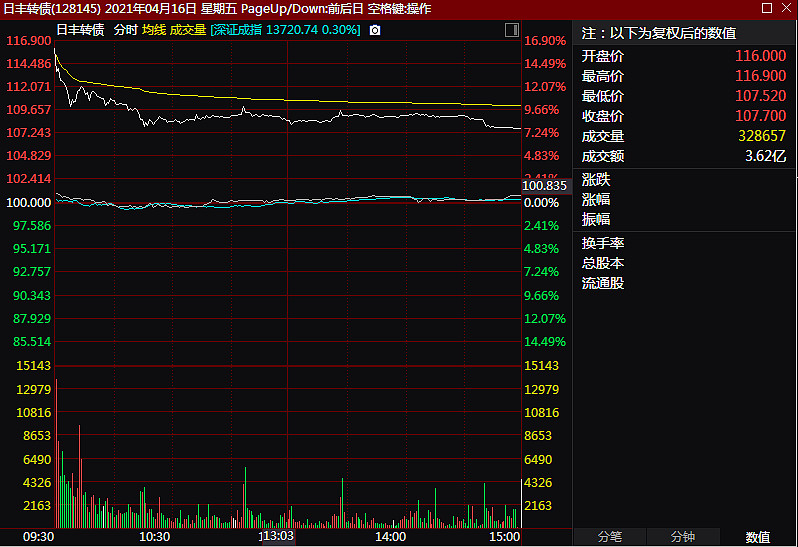The image size is (798, 547).
Task: Click the 开盘价 value 116.000
Action: pyautogui.click(x=760, y=56)
